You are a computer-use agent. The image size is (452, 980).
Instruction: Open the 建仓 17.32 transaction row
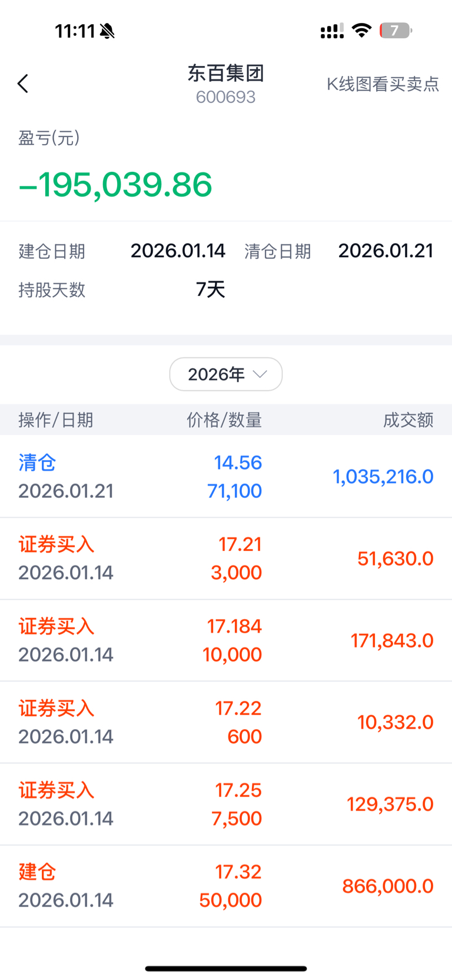(226, 886)
